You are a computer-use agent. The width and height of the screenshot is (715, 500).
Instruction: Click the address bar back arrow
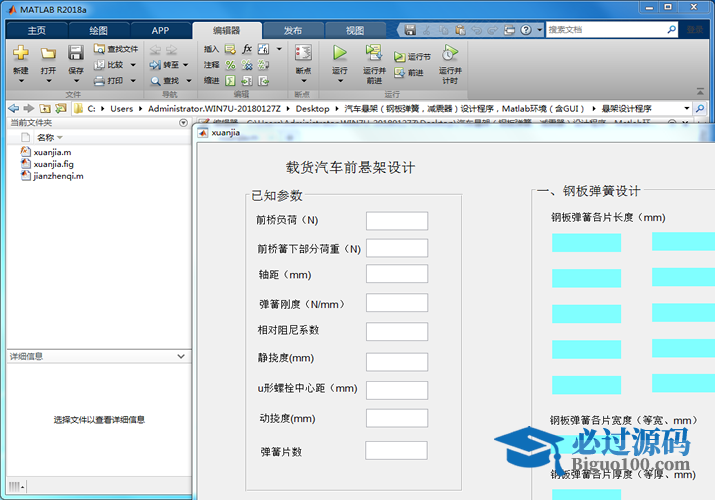click(x=14, y=108)
